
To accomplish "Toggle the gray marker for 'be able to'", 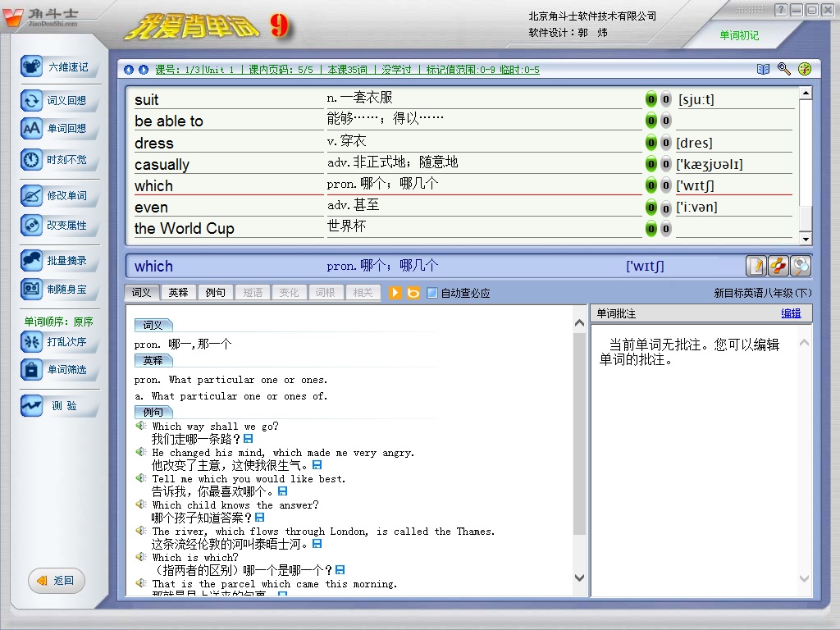I will pos(666,121).
